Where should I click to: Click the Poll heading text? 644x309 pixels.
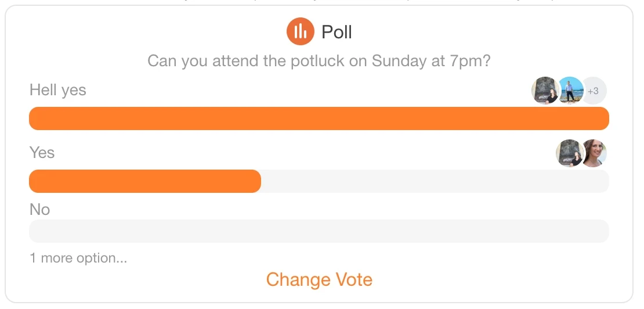[337, 32]
